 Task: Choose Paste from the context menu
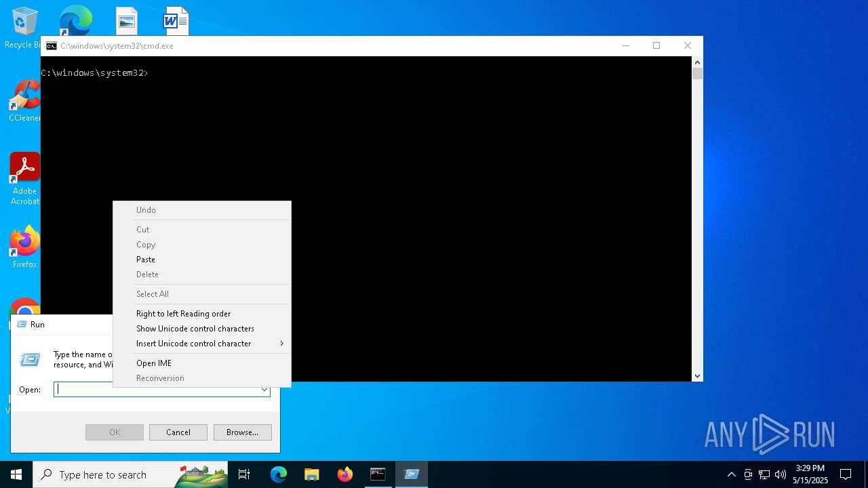[x=202, y=260]
